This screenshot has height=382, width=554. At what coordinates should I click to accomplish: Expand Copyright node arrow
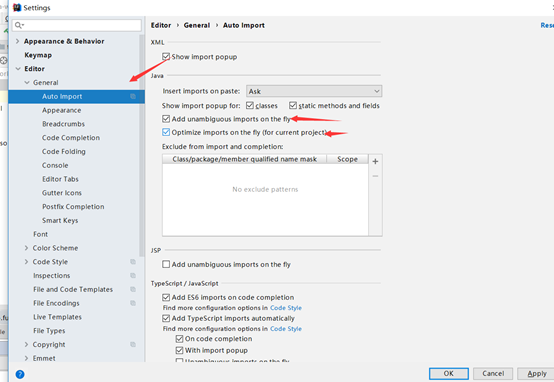26,345
